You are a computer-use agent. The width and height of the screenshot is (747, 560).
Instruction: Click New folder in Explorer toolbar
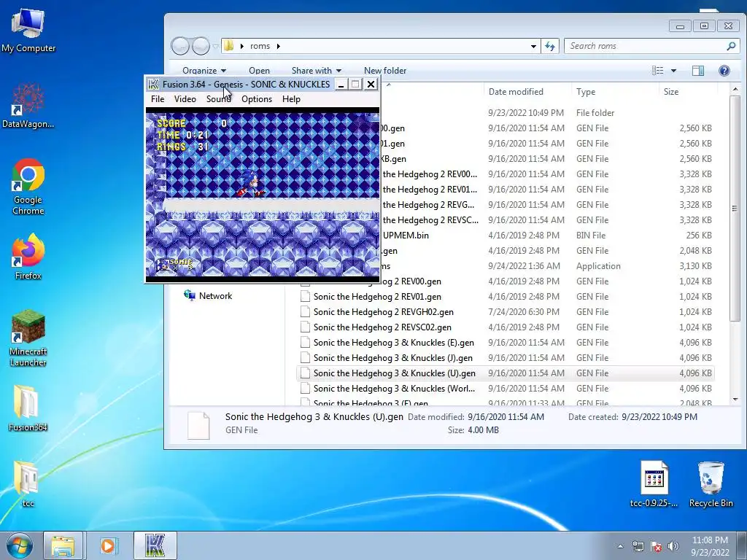click(x=385, y=71)
